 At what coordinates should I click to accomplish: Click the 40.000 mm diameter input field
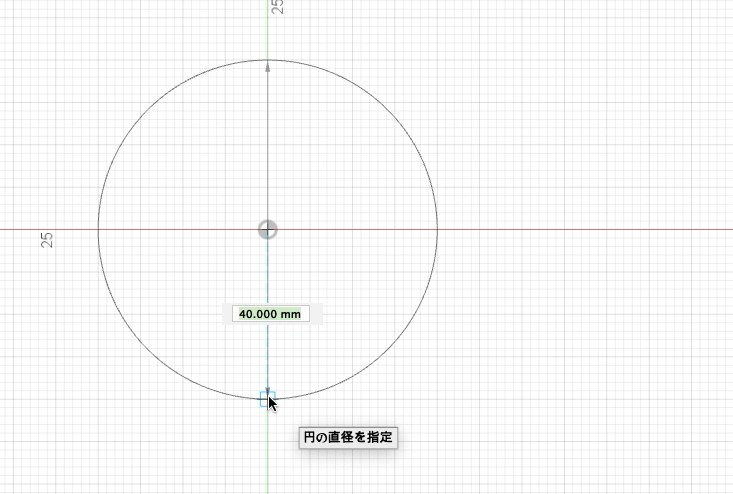[x=271, y=314]
